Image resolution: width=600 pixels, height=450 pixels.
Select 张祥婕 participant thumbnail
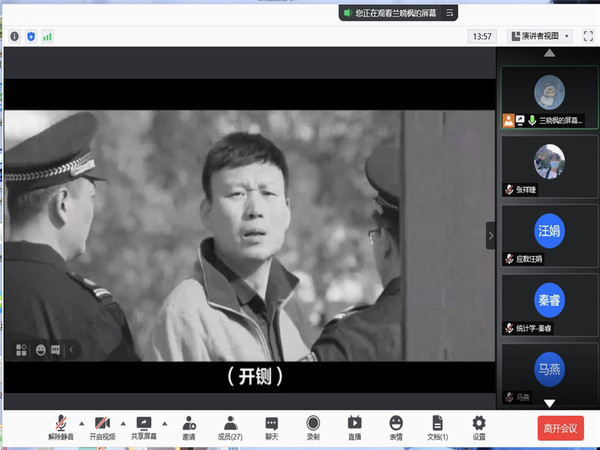point(549,166)
